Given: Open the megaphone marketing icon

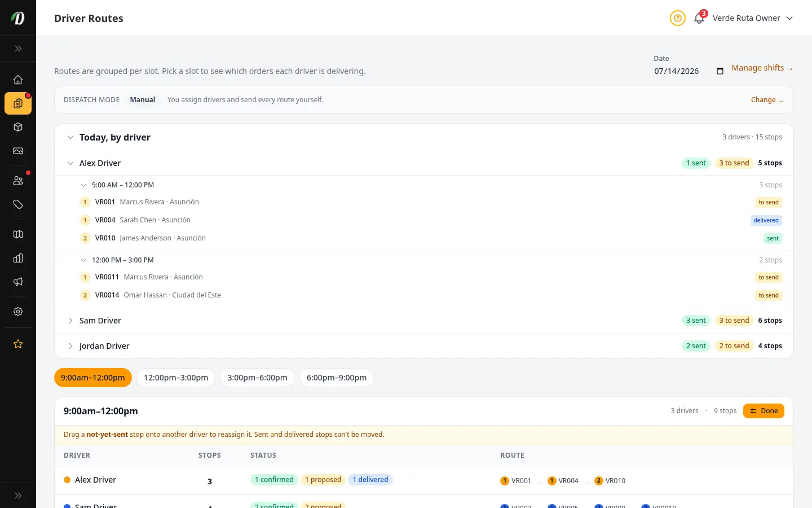Looking at the screenshot, I should [x=18, y=282].
